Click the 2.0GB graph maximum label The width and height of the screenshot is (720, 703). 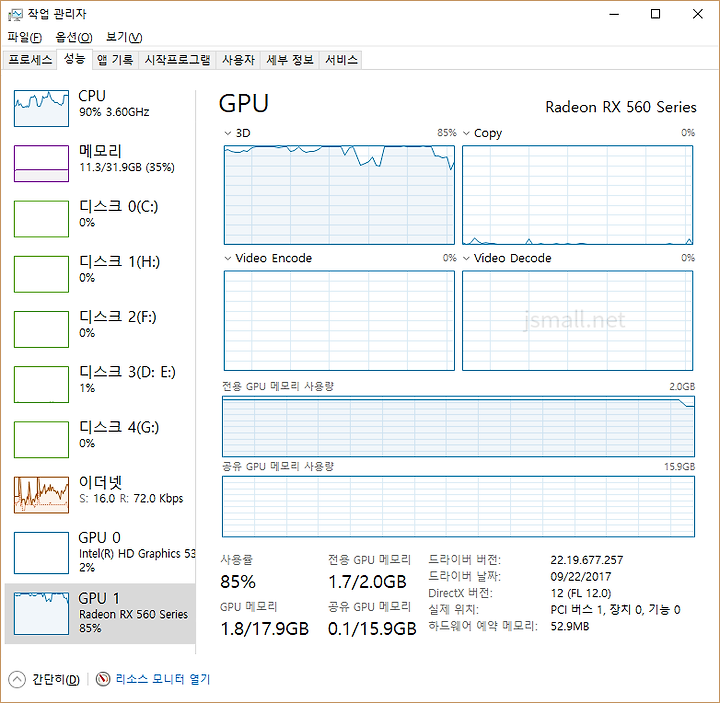point(682,387)
